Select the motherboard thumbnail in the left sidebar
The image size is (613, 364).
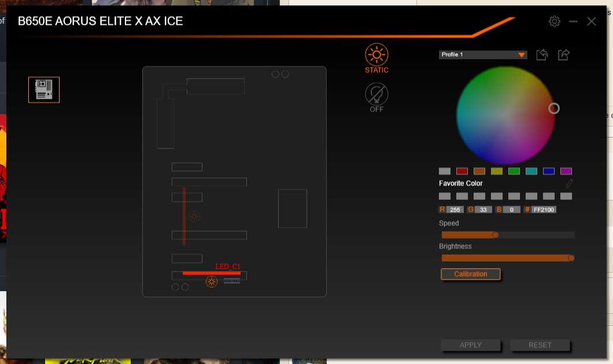[44, 90]
